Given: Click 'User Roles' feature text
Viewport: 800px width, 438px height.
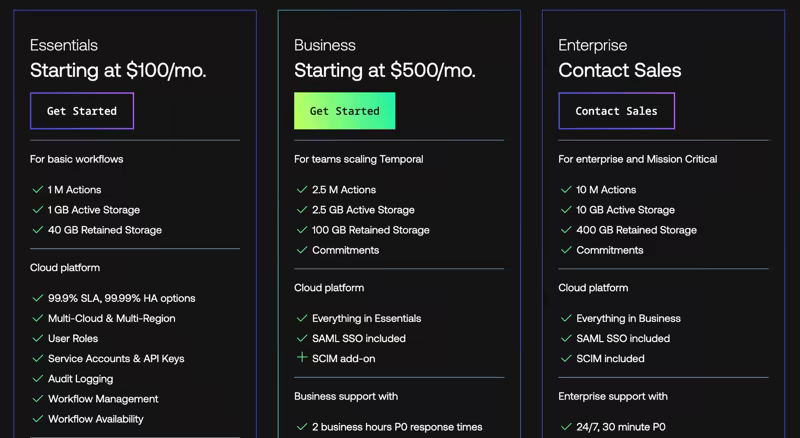Looking at the screenshot, I should tap(73, 339).
